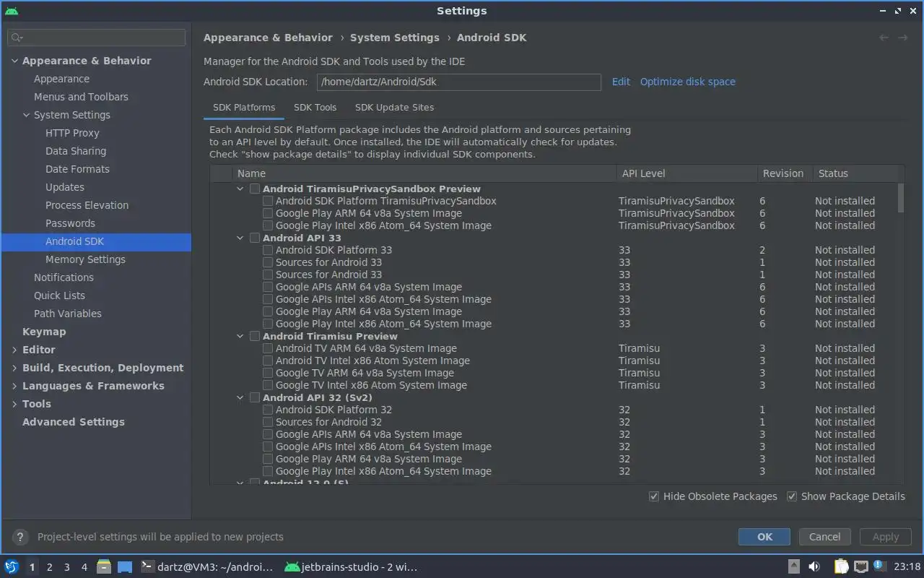The width and height of the screenshot is (924, 578).
Task: Check Android TV ARM 64 v8a System Image
Action: coord(268,348)
